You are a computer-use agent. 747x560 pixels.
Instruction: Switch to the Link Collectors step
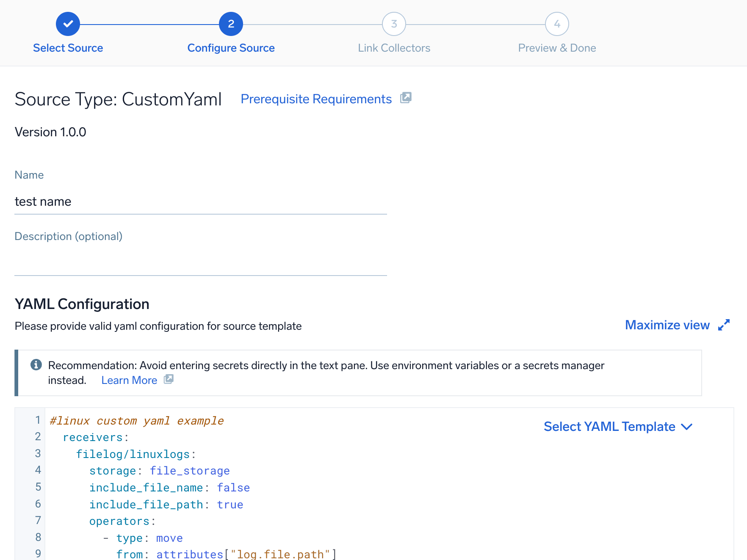click(394, 47)
